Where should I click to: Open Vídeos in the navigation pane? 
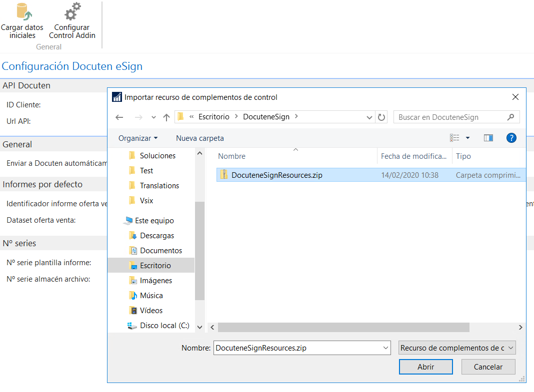tap(151, 311)
